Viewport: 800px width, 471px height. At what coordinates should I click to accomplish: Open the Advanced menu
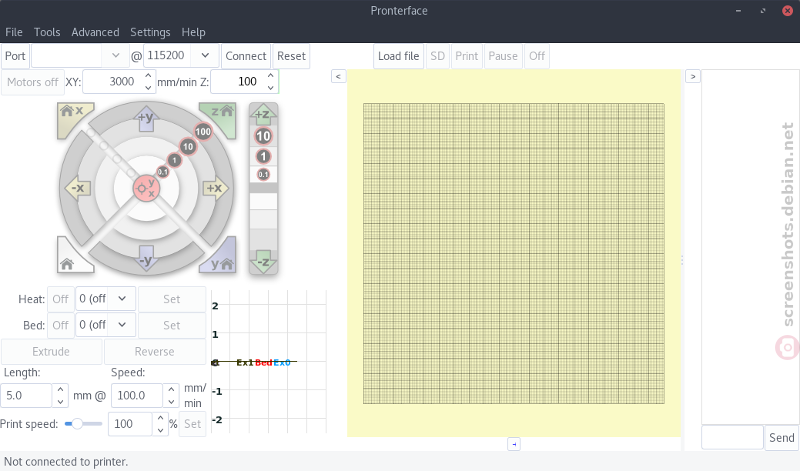95,32
